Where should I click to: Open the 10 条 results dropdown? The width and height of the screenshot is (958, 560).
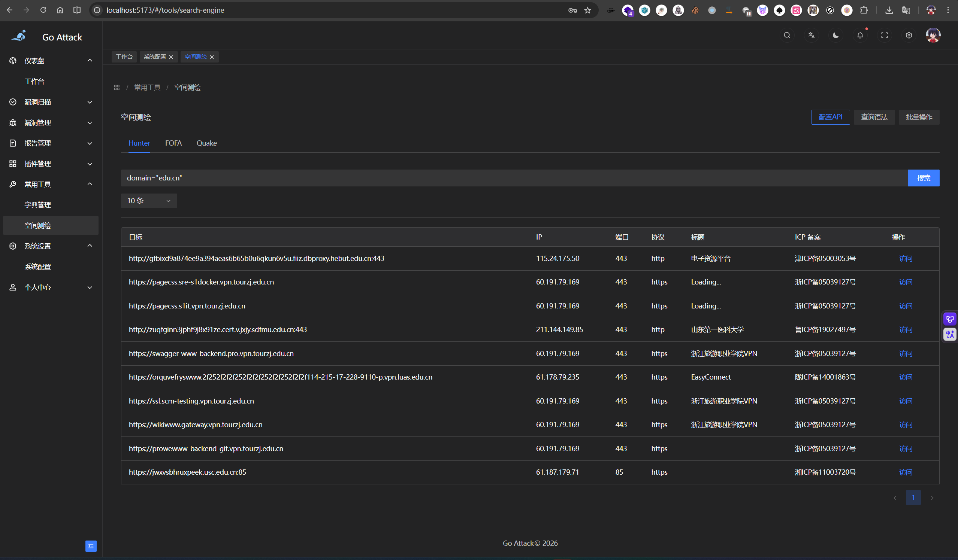[149, 201]
